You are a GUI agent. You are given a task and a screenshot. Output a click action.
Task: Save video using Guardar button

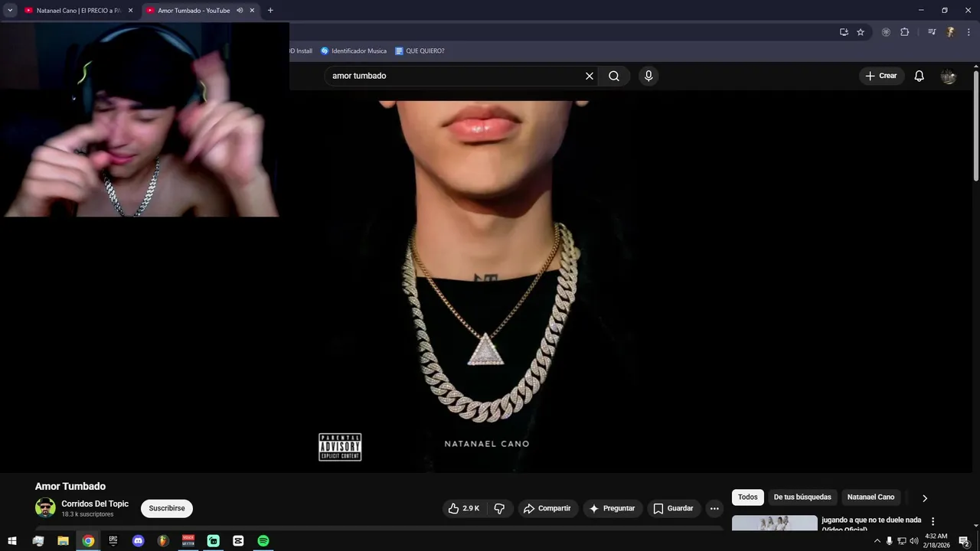click(x=673, y=508)
